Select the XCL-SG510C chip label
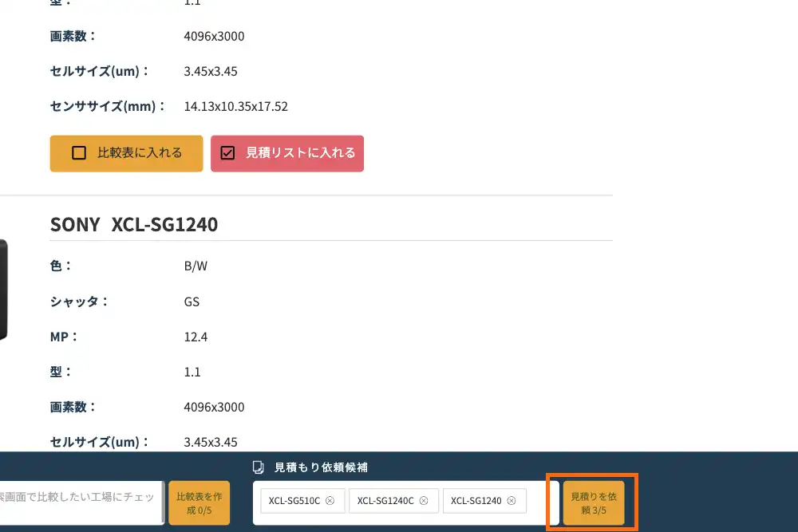Image resolution: width=798 pixels, height=532 pixels. pos(294,501)
